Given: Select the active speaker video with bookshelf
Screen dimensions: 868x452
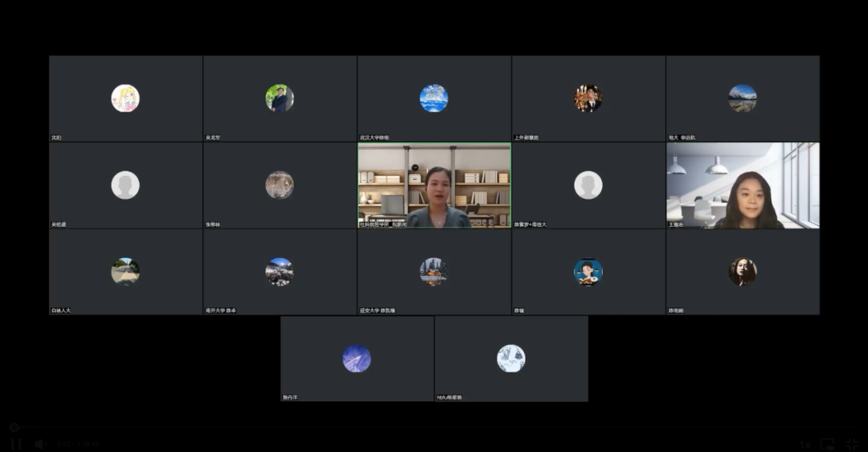Looking at the screenshot, I should [434, 186].
